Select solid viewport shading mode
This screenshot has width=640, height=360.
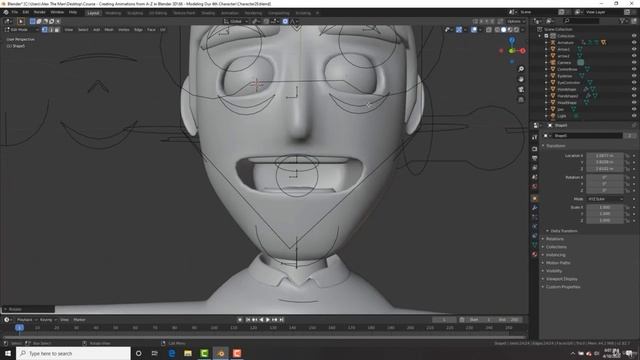click(503, 29)
